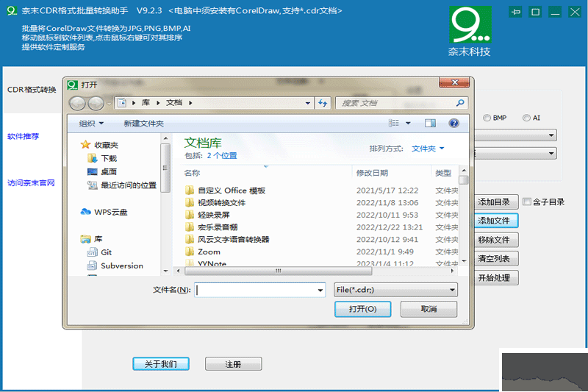Click the 奈末科技 green logo
The width and height of the screenshot is (588, 392).
coord(470,25)
